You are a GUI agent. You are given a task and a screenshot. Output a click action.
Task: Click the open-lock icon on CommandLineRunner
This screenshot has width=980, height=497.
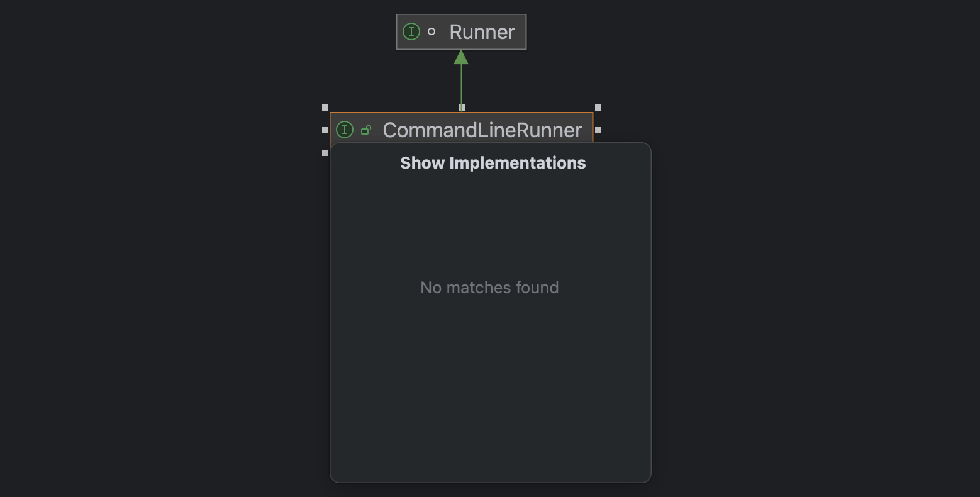(x=365, y=130)
